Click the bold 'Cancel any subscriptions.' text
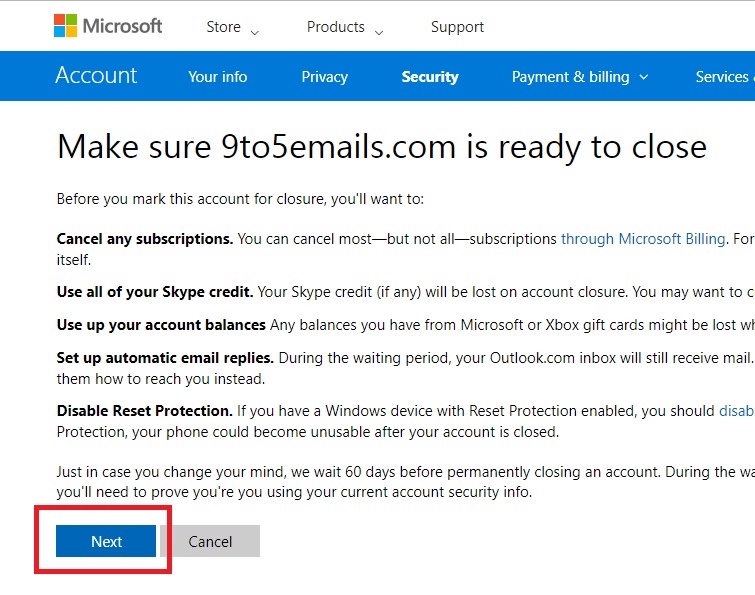The width and height of the screenshot is (755, 595). click(x=145, y=239)
